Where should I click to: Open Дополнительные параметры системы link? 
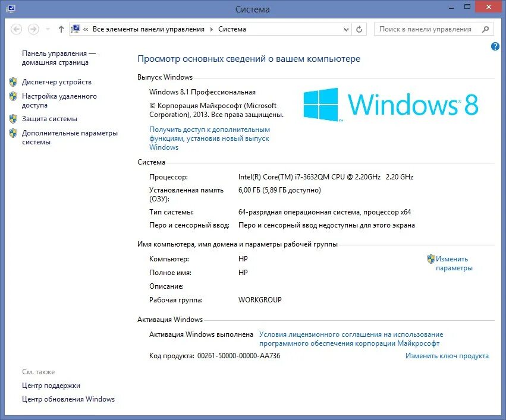coord(70,137)
